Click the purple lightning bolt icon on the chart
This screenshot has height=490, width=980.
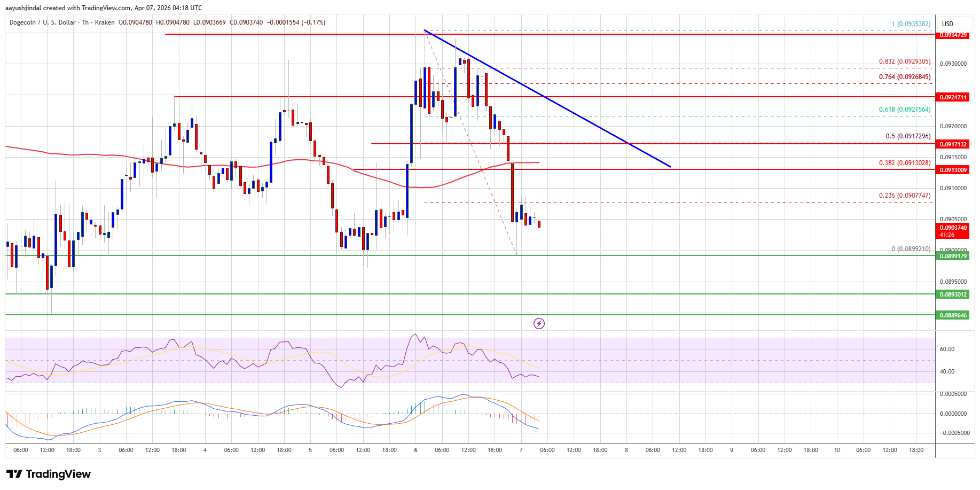[539, 323]
